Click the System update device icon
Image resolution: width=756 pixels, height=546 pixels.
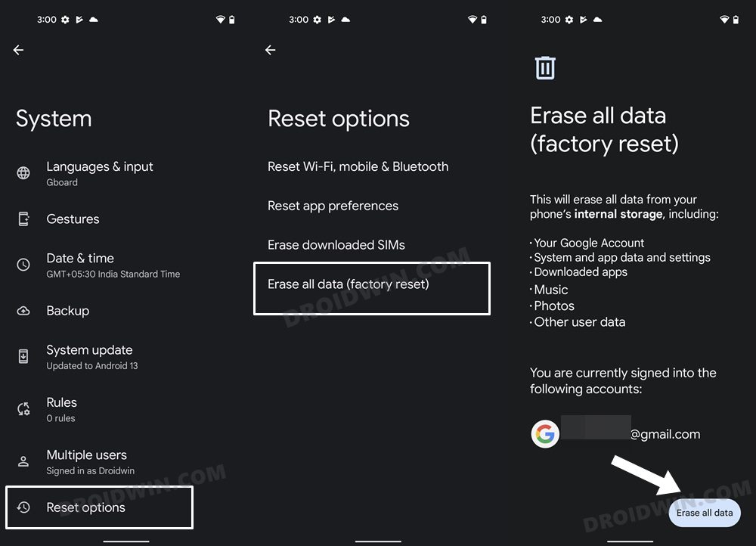point(22,356)
